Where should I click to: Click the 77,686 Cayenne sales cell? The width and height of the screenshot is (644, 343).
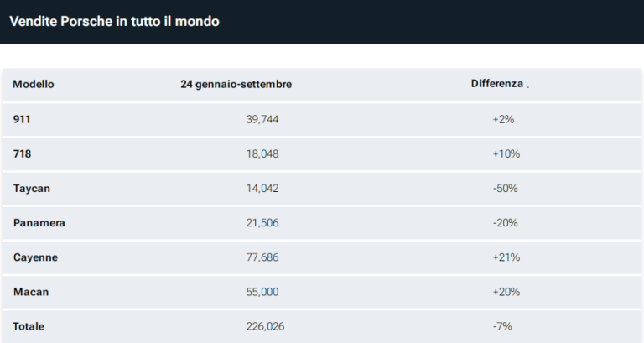(x=262, y=257)
